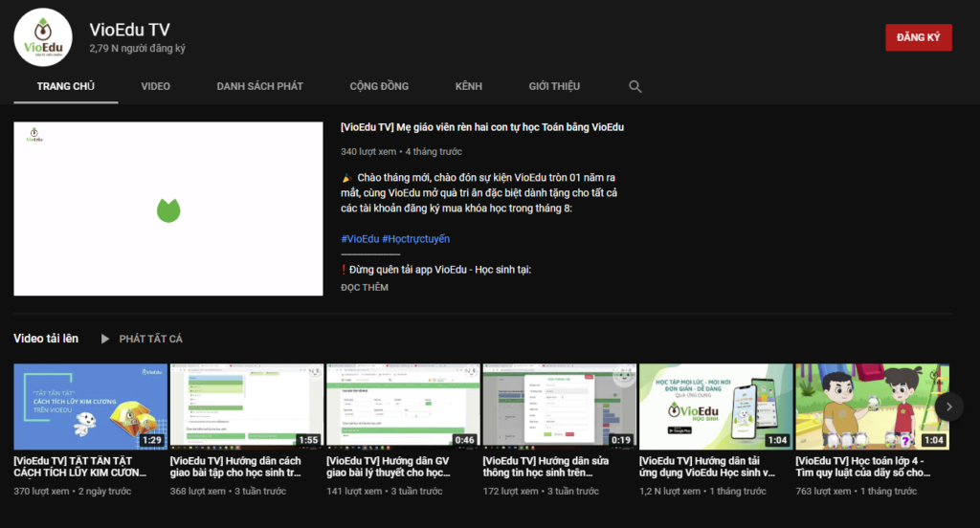Open the channel search magnifier icon

[x=635, y=86]
